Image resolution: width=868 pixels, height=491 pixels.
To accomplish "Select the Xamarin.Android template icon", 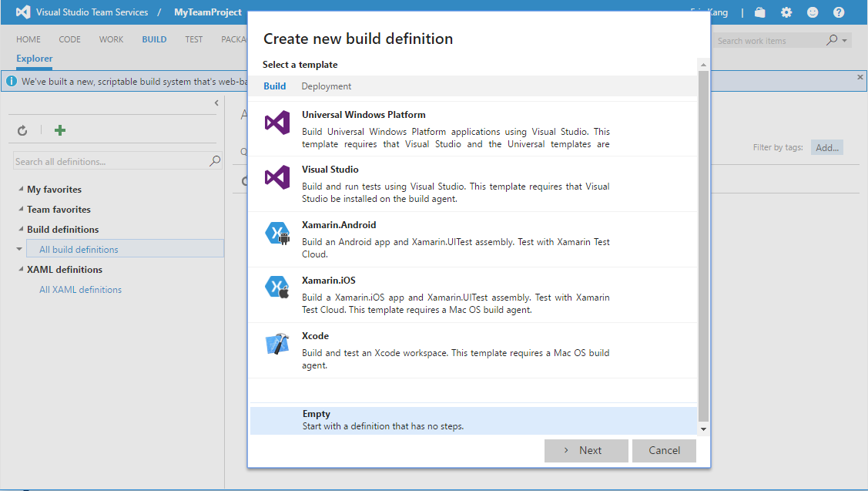I will pyautogui.click(x=277, y=233).
